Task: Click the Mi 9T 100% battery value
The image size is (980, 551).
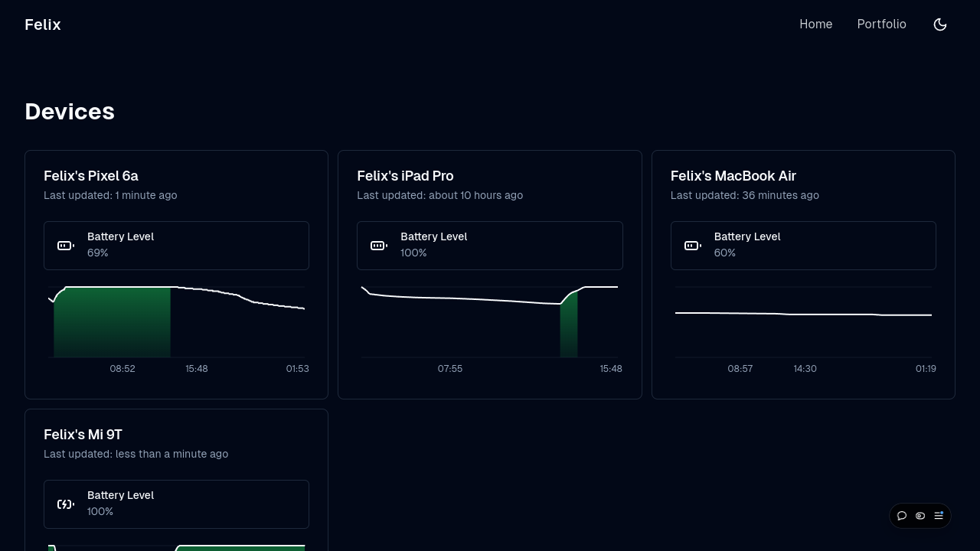Action: pos(100,511)
